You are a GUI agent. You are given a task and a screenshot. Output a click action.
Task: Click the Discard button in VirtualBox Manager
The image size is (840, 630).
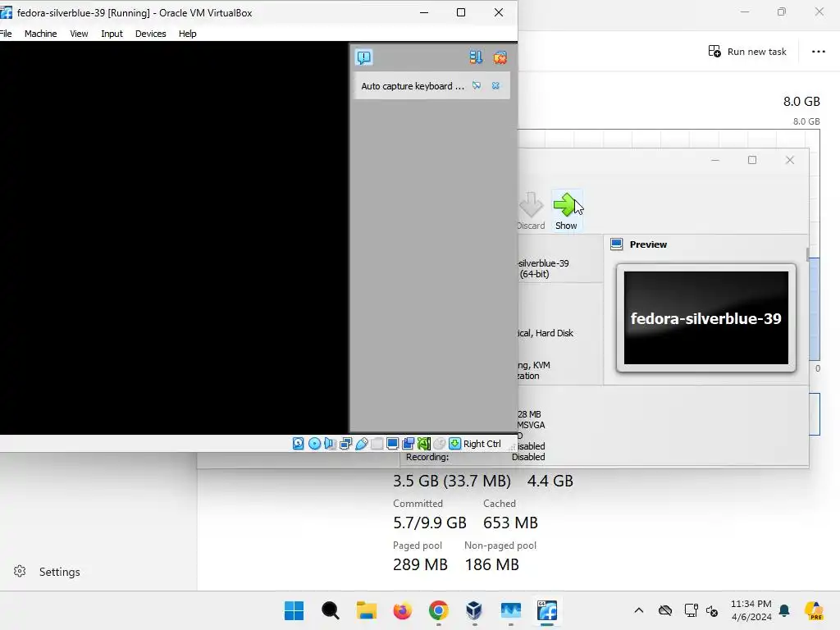(531, 211)
